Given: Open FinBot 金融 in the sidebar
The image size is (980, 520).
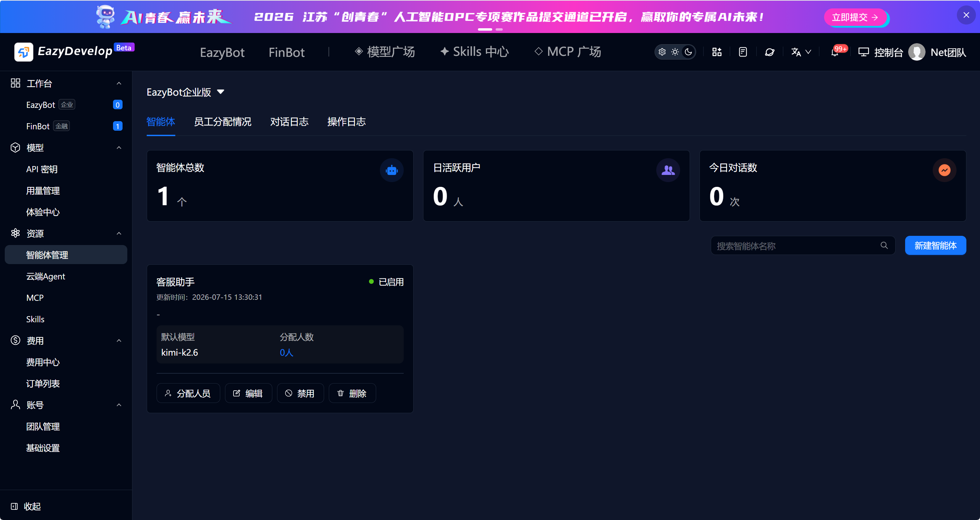Looking at the screenshot, I should pyautogui.click(x=66, y=126).
